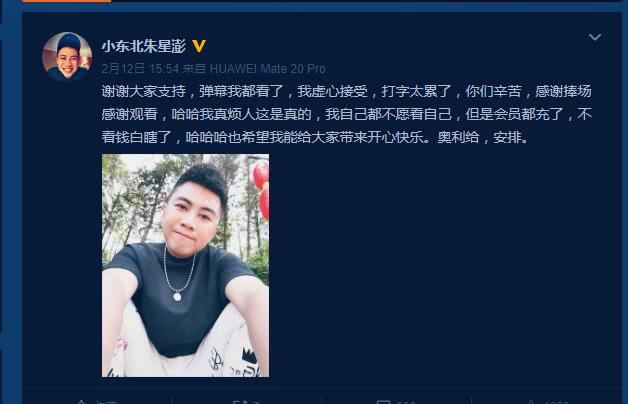This screenshot has height=404, width=628.
Task: Click the thumbs-up like icon
Action: [x=531, y=402]
